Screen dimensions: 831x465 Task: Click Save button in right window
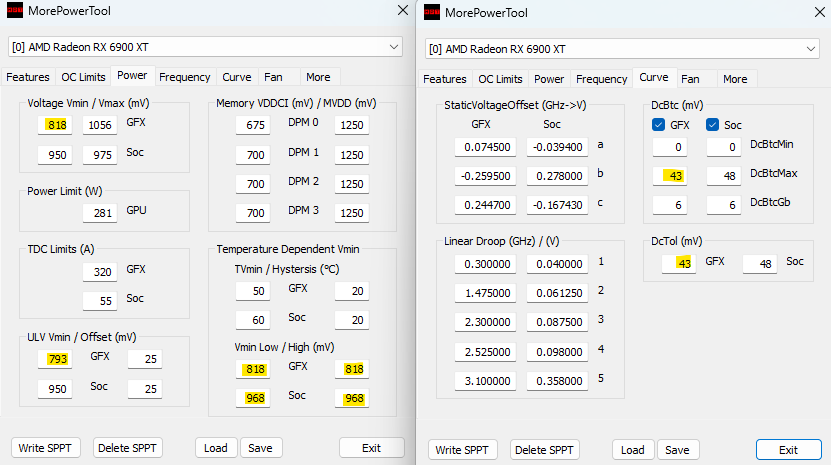point(677,450)
